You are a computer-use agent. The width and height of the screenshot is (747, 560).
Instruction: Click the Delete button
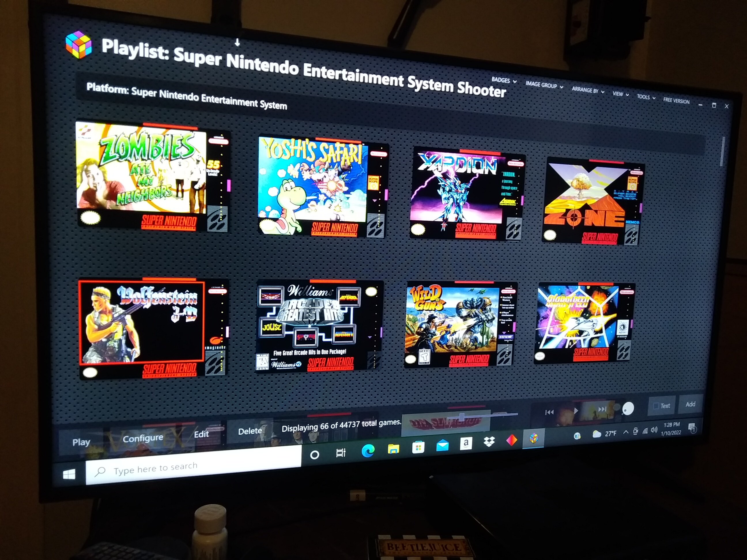tap(250, 431)
